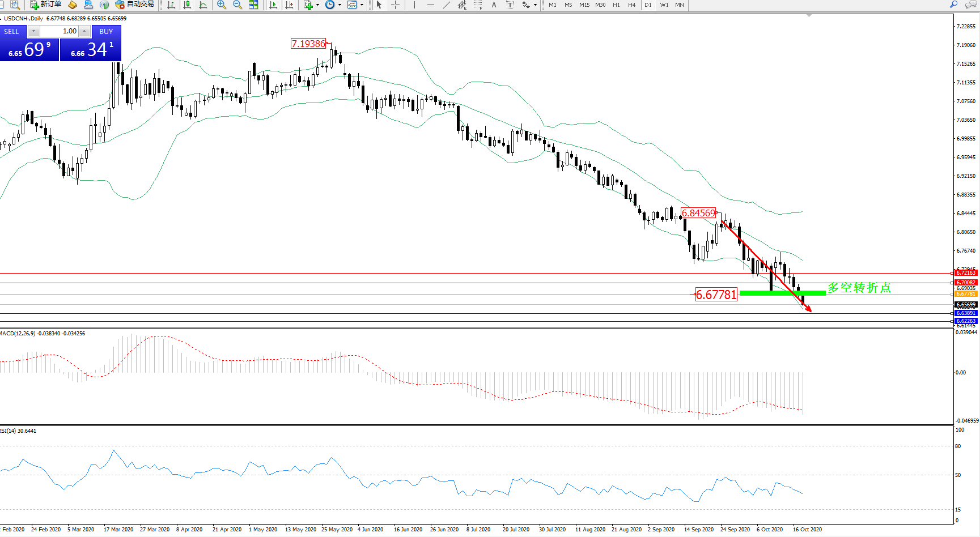Toggle chart auto scroll

coord(273,5)
